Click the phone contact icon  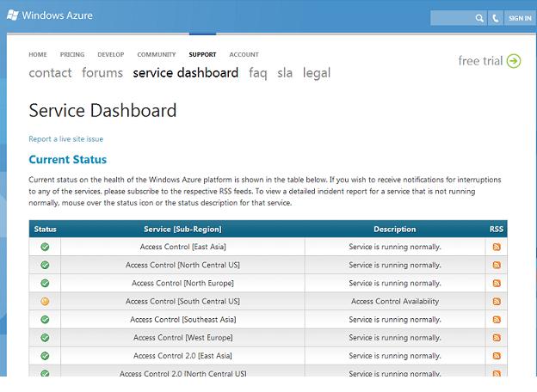495,18
